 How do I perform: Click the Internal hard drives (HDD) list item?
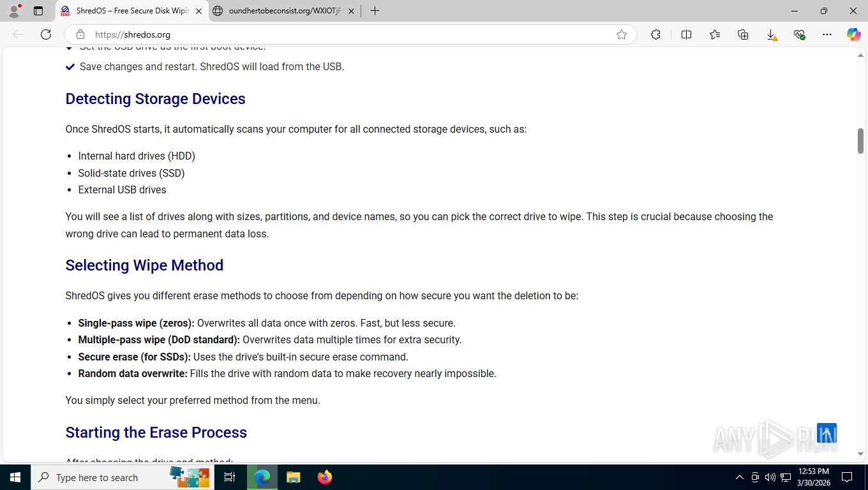click(x=137, y=156)
